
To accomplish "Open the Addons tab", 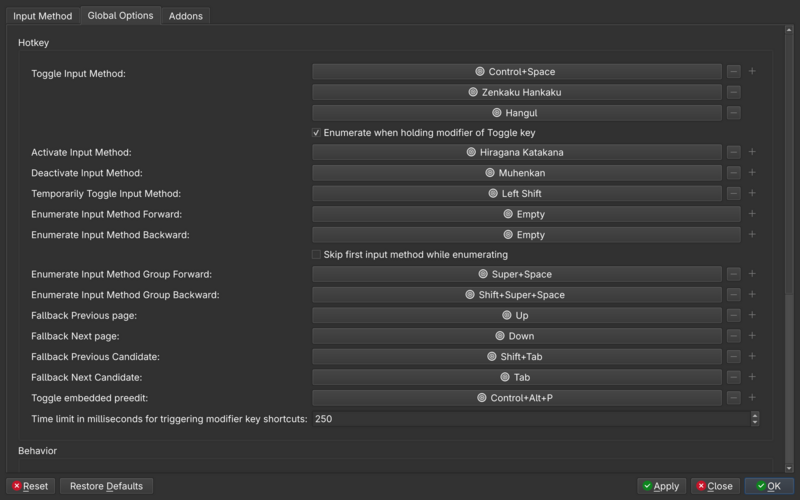I will (186, 16).
